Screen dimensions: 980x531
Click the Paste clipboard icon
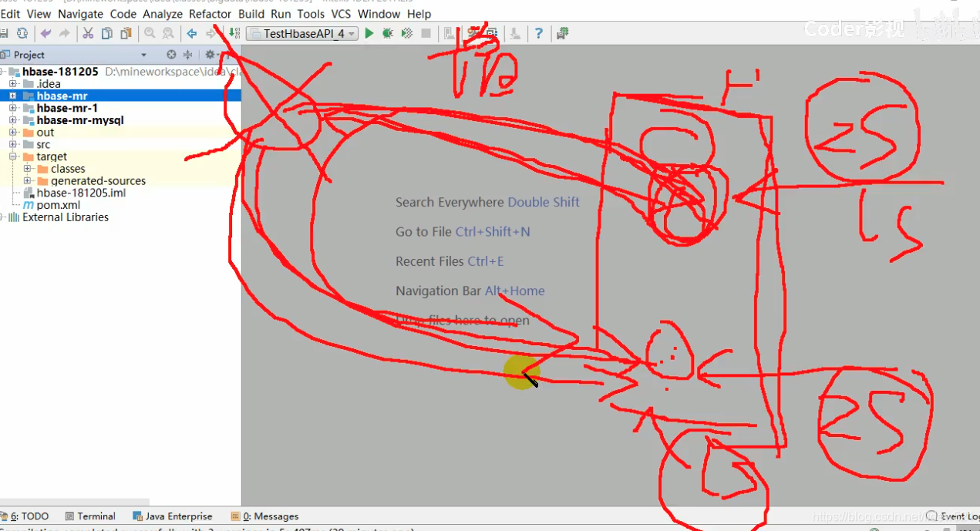point(126,33)
